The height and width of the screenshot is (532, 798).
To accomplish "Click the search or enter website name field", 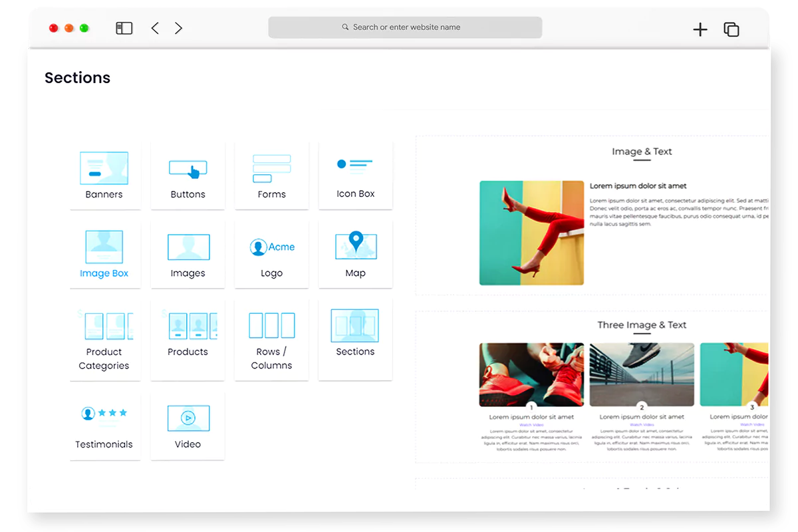I will point(405,27).
